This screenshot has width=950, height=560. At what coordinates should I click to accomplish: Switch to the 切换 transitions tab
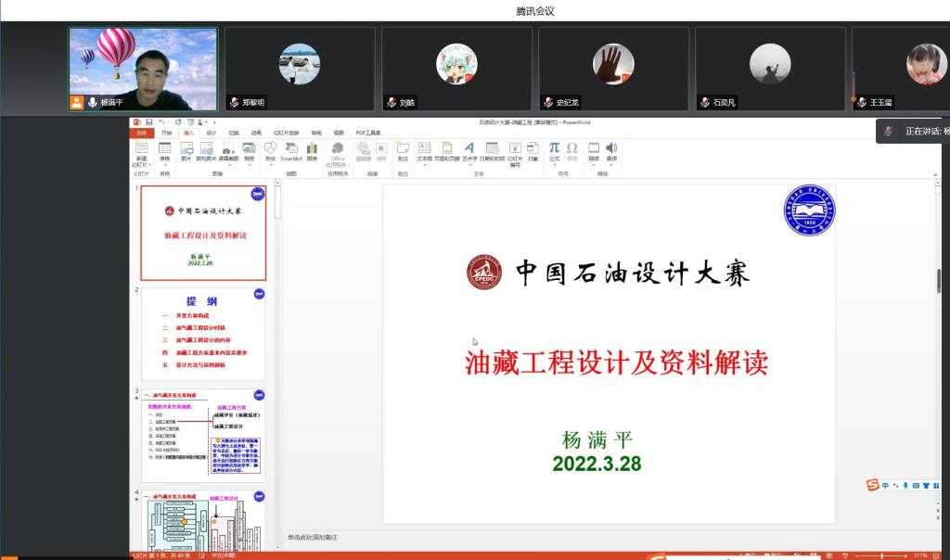(234, 133)
